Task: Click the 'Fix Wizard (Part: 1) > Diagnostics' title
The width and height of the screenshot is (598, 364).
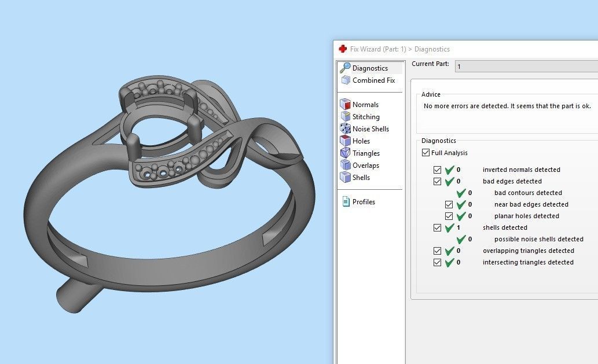Action: pyautogui.click(x=399, y=49)
